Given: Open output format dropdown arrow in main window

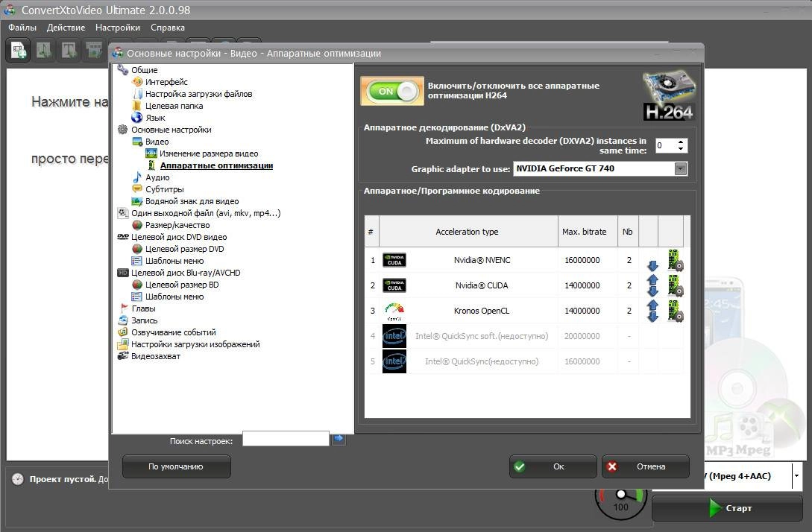Looking at the screenshot, I should [796, 475].
